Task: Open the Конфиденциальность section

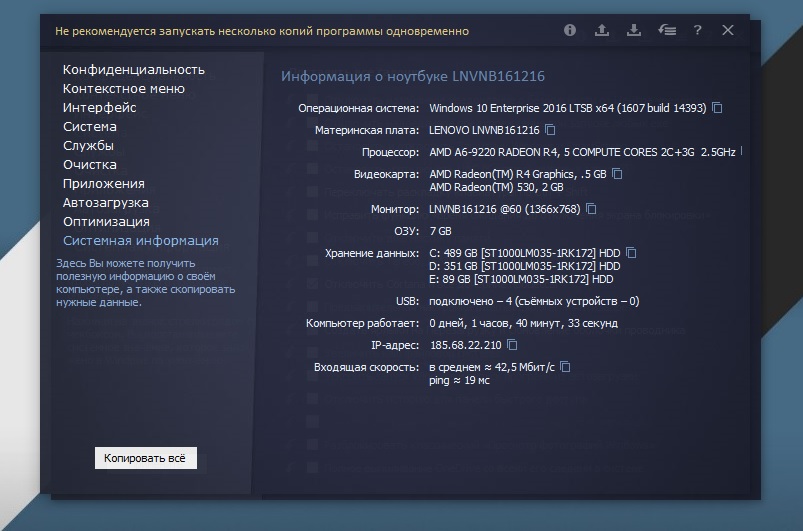Action: [133, 70]
